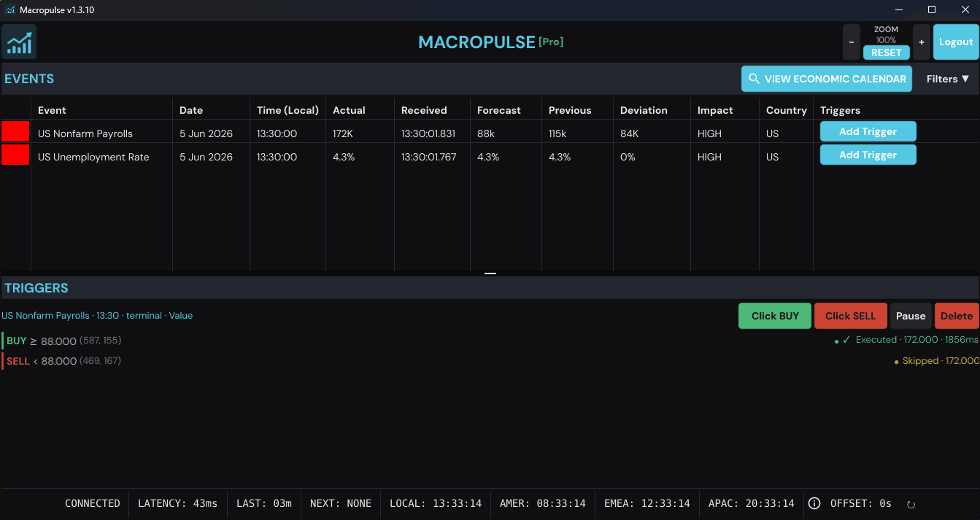Screen dimensions: 980x520
Task: Click the TRIGGERS section header
Action: coord(36,288)
